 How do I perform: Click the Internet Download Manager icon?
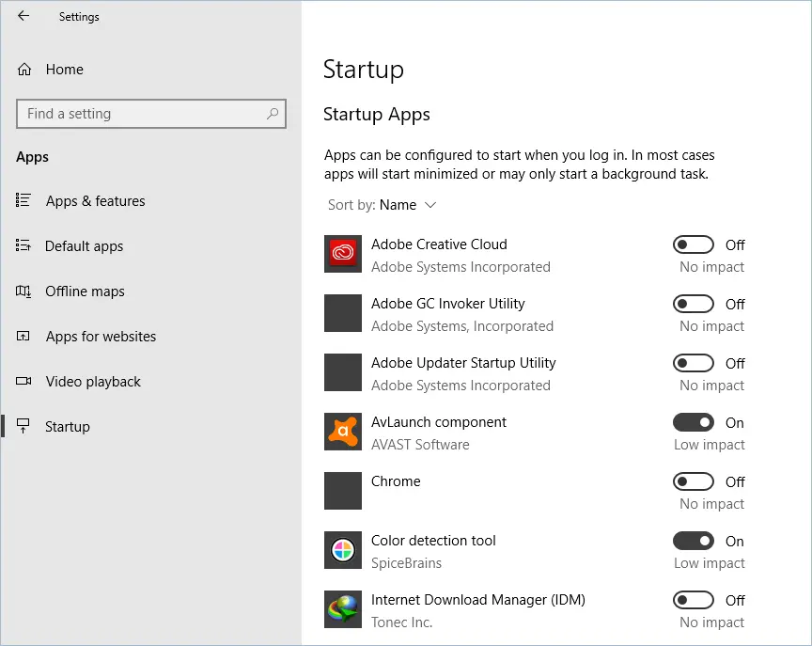click(343, 610)
